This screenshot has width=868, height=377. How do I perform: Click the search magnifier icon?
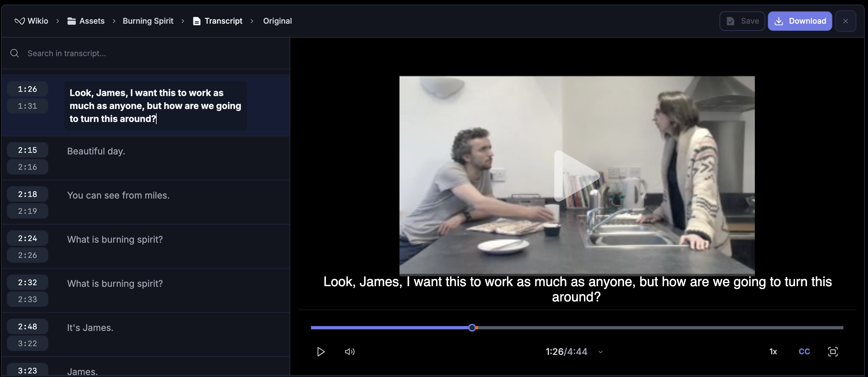(15, 53)
